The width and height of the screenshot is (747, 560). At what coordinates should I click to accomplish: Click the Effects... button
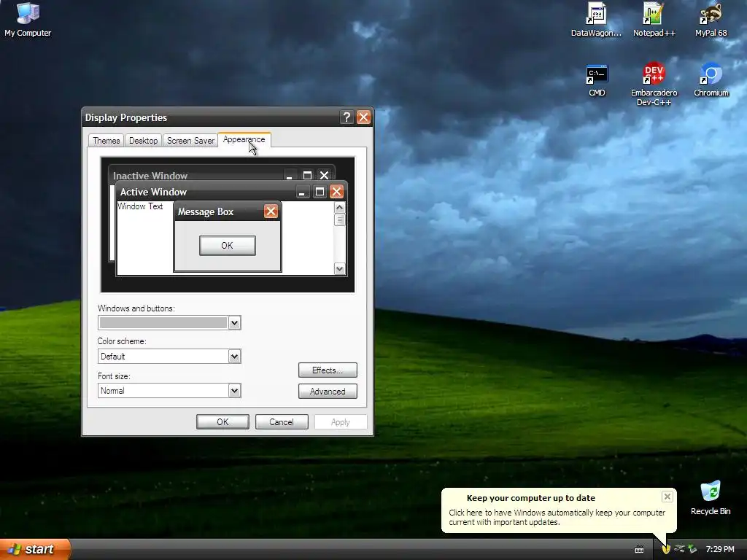328,370
